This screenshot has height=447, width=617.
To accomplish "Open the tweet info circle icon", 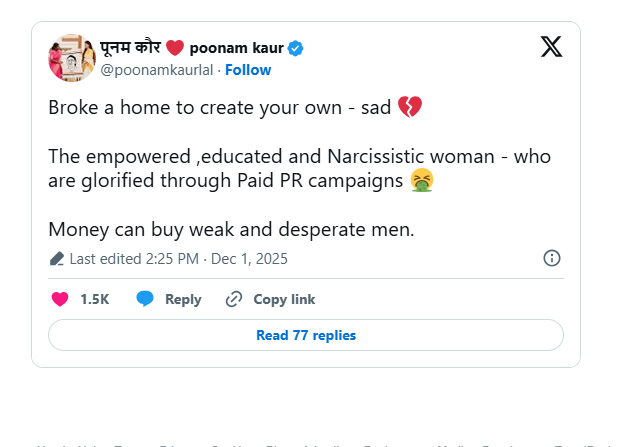I will pos(551,258).
